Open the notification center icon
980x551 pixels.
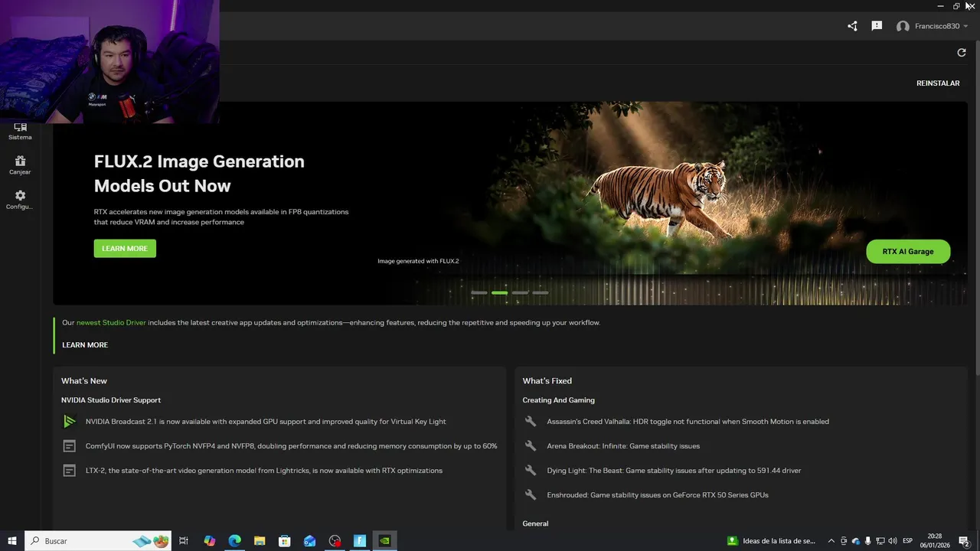964,541
